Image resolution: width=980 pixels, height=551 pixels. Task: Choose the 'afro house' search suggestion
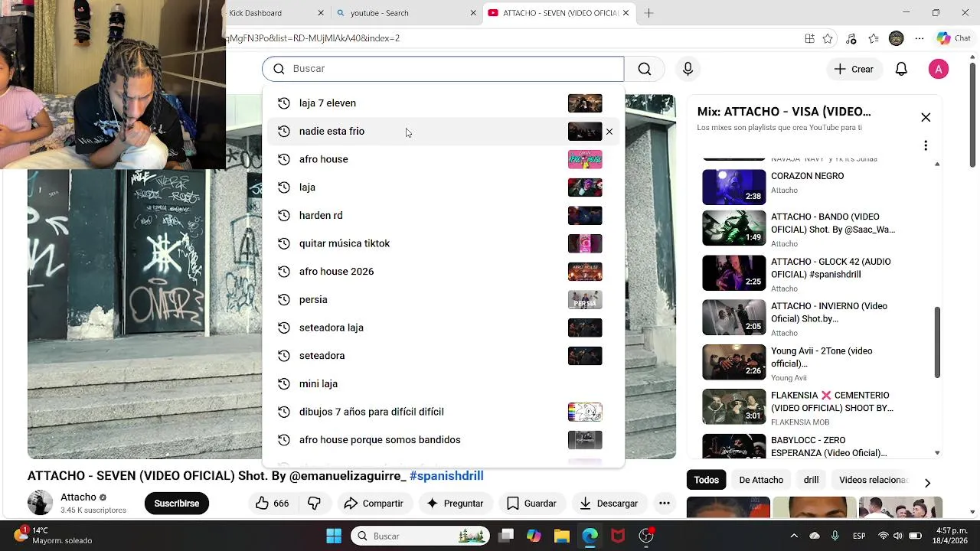(x=443, y=159)
